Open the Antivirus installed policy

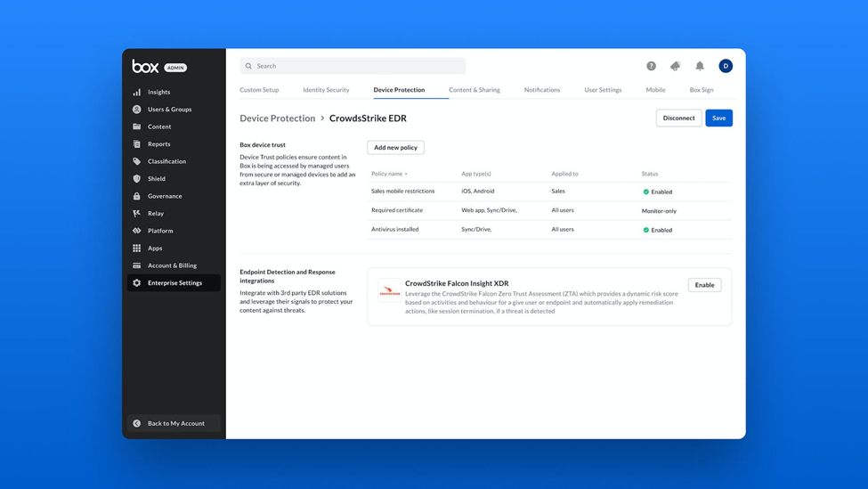[x=394, y=229]
